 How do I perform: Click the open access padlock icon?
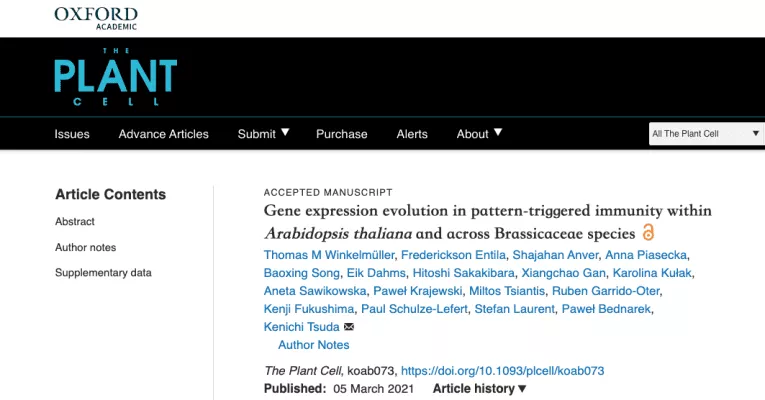[x=648, y=233]
